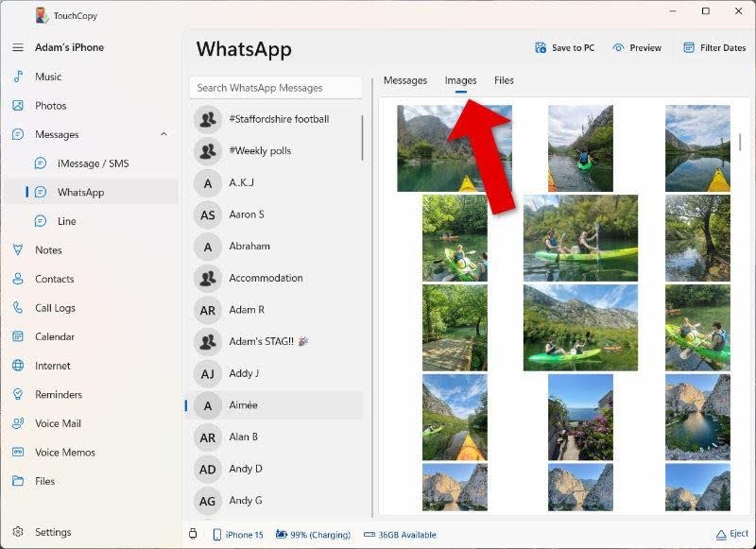This screenshot has height=549, width=756.
Task: Click the 99% (Charging) status text
Action: click(320, 535)
